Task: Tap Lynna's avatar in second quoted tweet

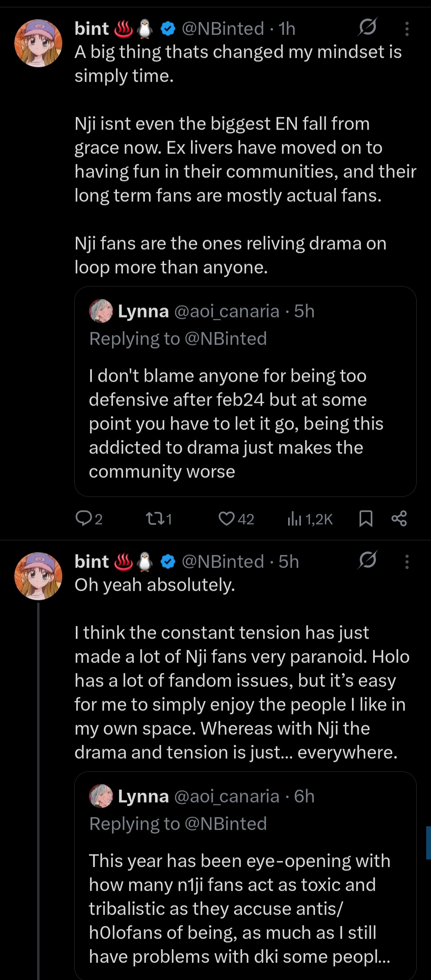Action: pos(101,796)
